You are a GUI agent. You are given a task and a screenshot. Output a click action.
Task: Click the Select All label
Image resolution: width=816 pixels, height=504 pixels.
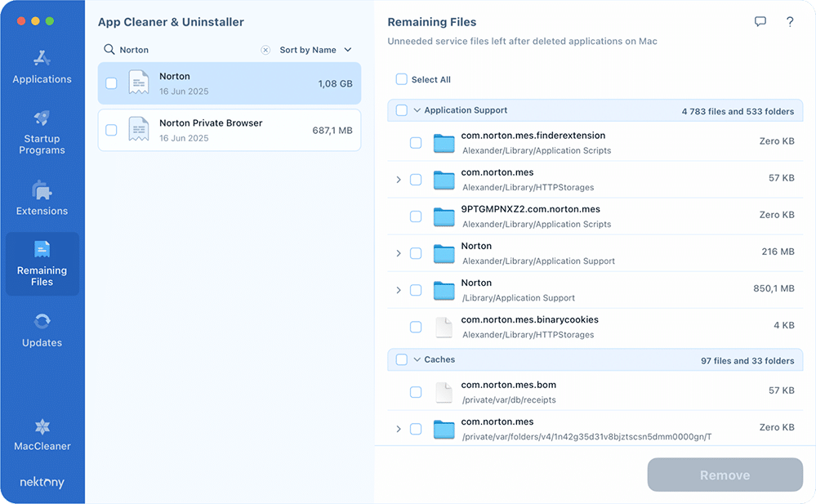click(x=431, y=80)
